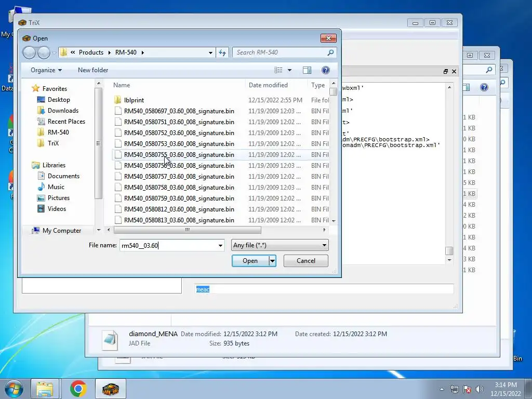Select RM540_0580812_03.60_008_signature.bin file

coord(179,209)
